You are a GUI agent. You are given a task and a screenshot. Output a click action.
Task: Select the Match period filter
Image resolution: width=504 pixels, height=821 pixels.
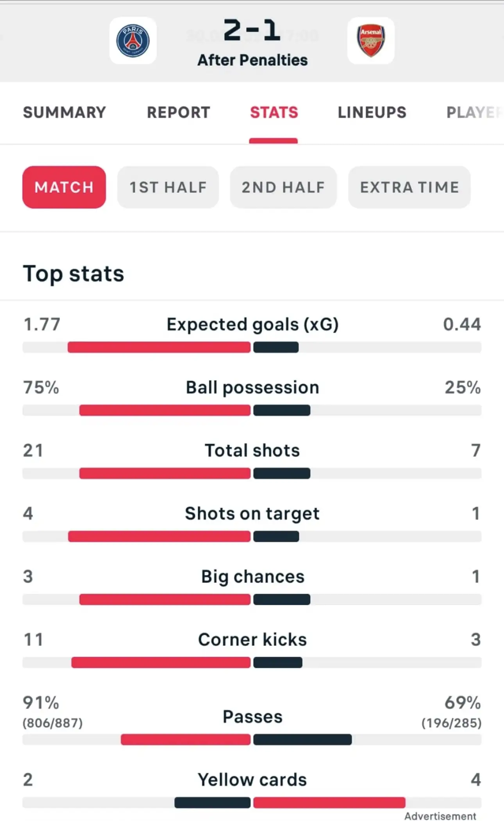click(x=64, y=187)
